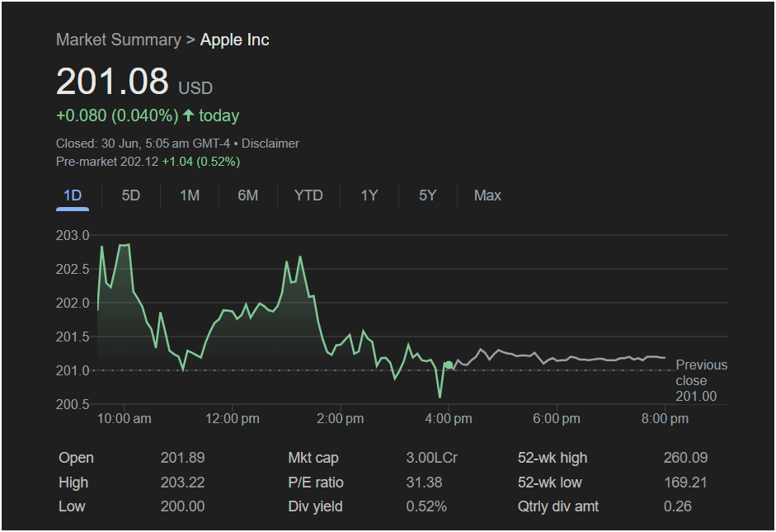Click the green market-close dot on chart
The image size is (776, 532).
tap(449, 365)
